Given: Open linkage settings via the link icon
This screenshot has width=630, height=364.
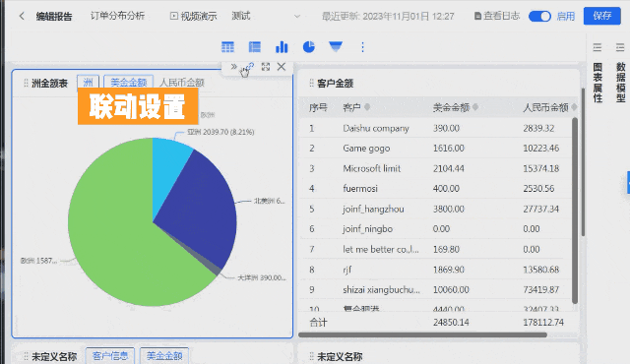Looking at the screenshot, I should click(249, 67).
